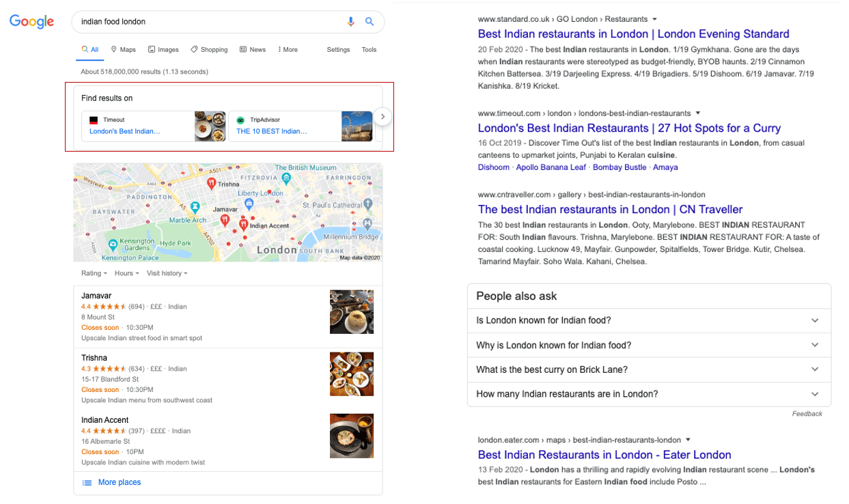Open the Timeout card food thumbnail
The image size is (849, 504).
click(210, 126)
